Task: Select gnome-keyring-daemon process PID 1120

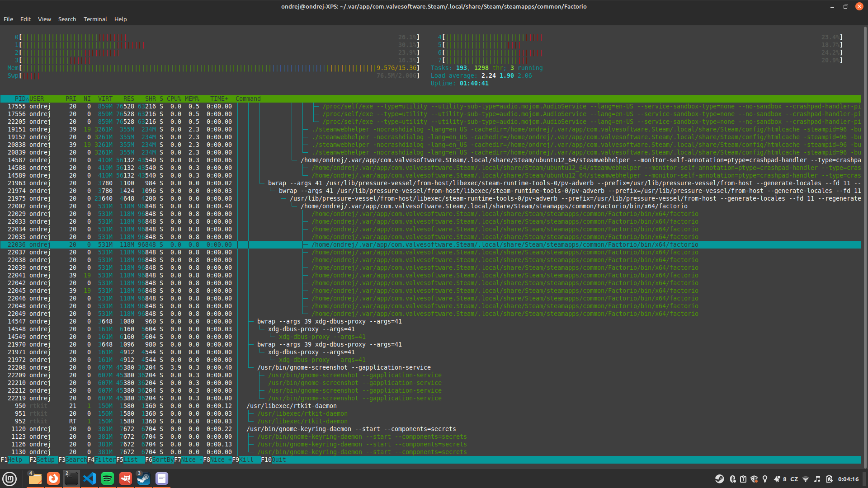Action: (x=430, y=429)
